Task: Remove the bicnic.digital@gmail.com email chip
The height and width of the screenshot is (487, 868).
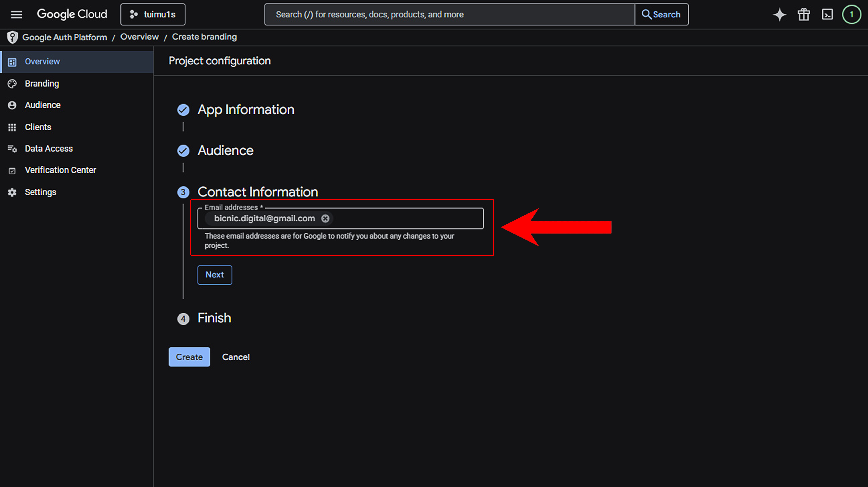Action: pos(325,219)
